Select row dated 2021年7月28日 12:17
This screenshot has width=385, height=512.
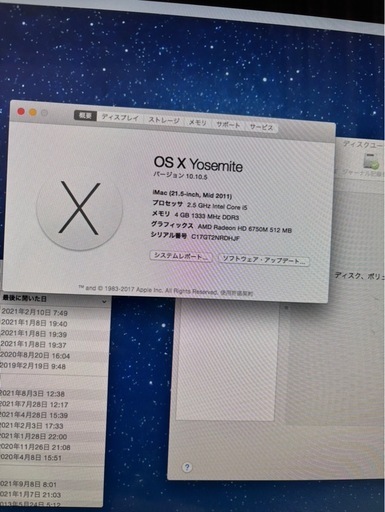pyautogui.click(x=53, y=404)
